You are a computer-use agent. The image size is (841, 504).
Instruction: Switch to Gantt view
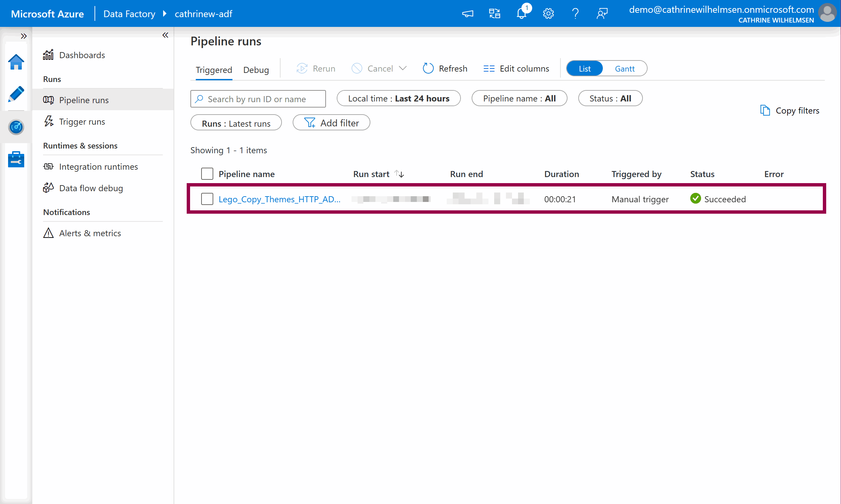[624, 69]
